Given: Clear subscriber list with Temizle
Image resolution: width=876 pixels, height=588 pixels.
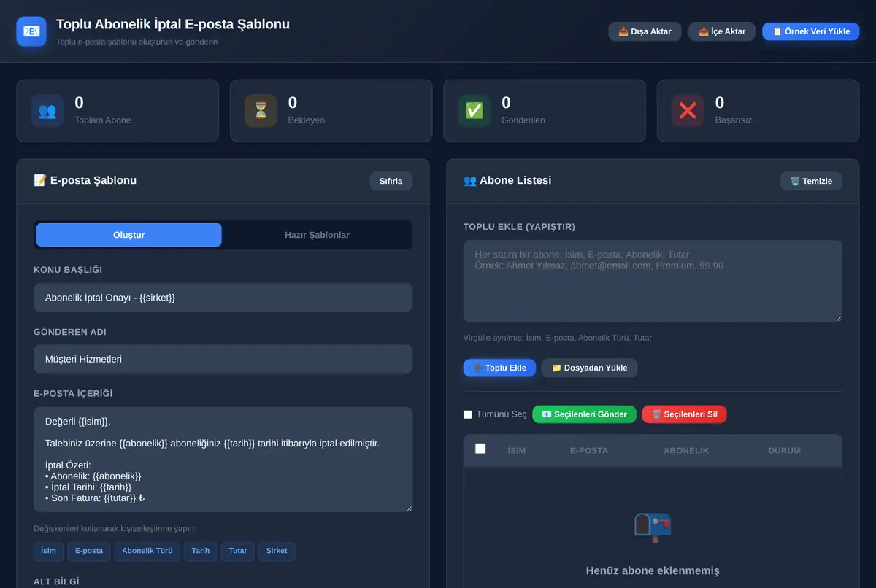Looking at the screenshot, I should pos(811,181).
